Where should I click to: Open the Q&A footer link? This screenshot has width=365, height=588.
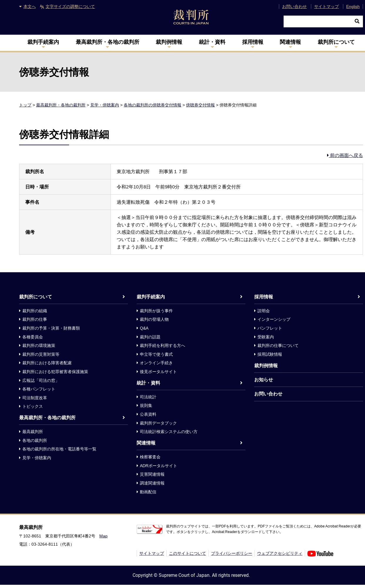144,328
